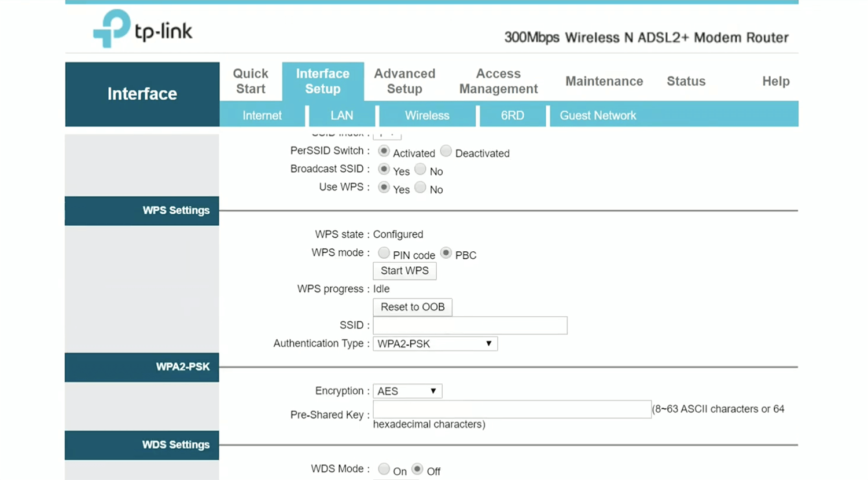The height and width of the screenshot is (480, 868).
Task: Open Access Management section
Action: point(498,81)
